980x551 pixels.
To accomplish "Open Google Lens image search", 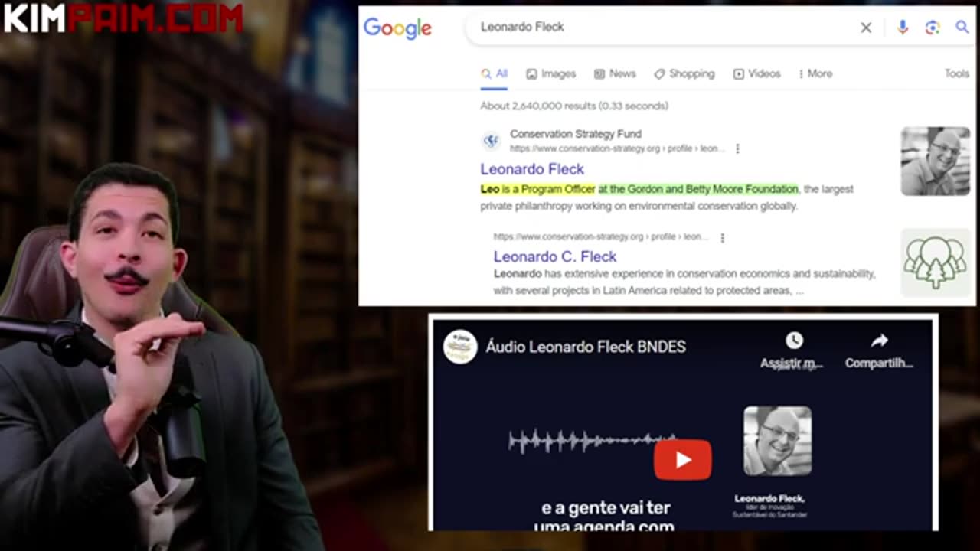I will click(x=932, y=28).
